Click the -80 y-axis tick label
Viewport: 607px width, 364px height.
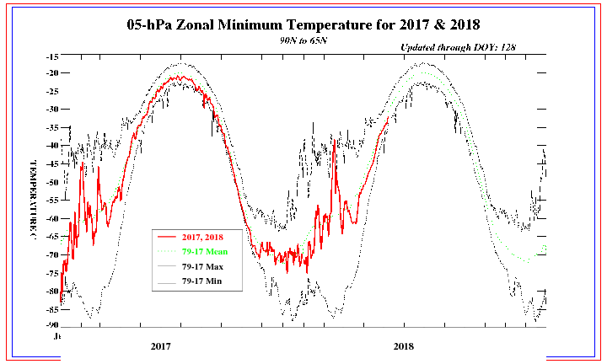(52, 291)
